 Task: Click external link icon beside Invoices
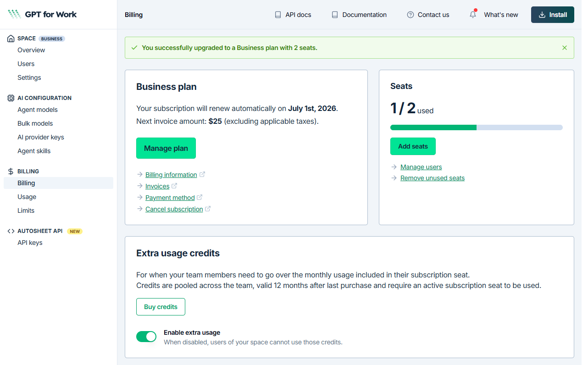click(x=174, y=186)
